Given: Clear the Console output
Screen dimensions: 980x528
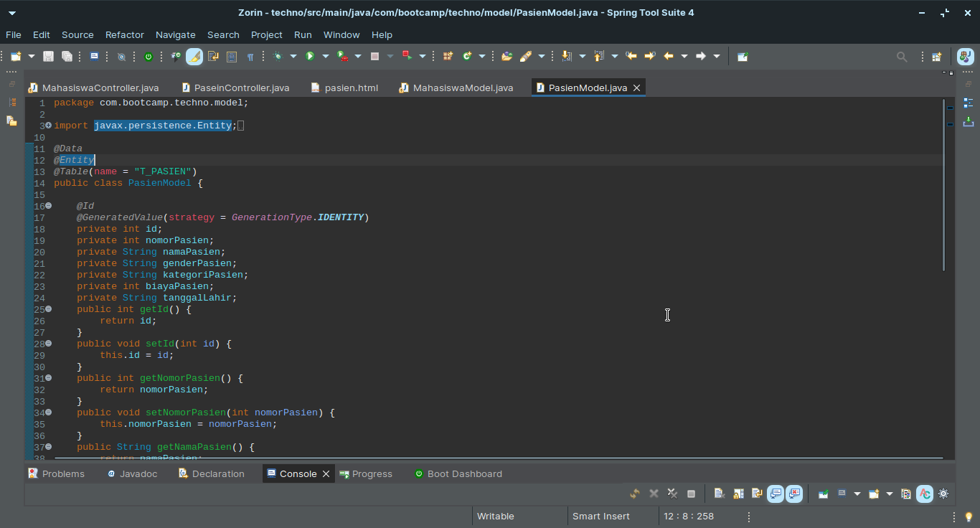Looking at the screenshot, I should (x=719, y=494).
